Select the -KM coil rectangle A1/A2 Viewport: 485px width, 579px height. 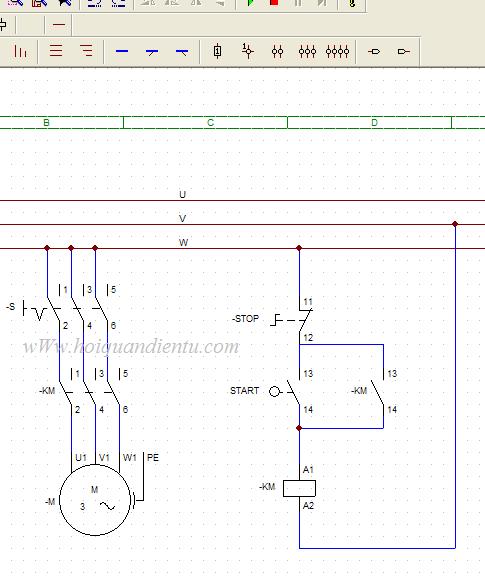coord(299,488)
